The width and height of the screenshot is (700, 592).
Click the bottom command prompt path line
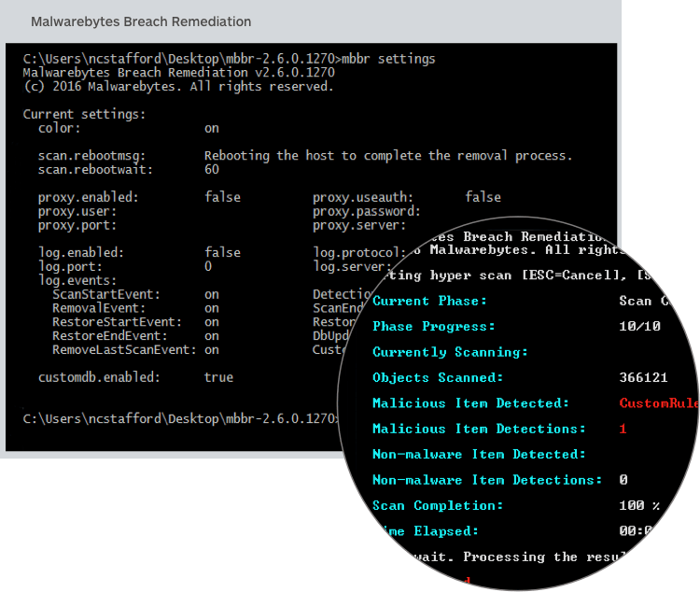[181, 418]
